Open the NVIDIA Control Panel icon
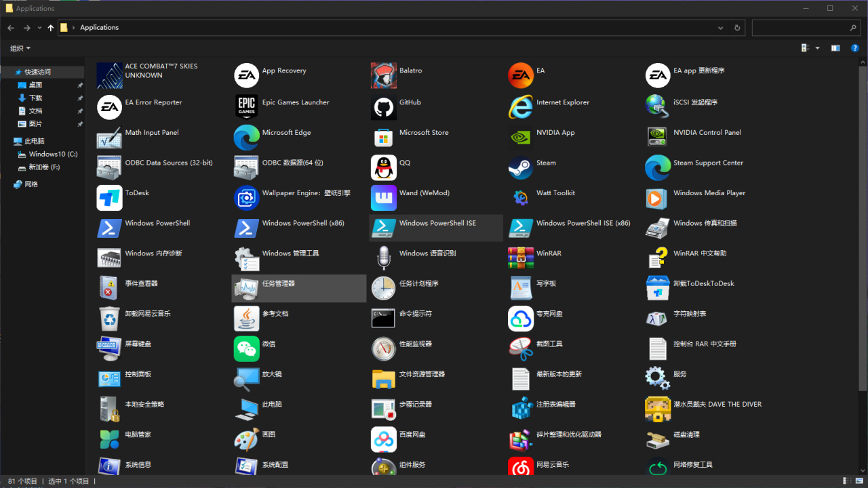 coord(658,137)
